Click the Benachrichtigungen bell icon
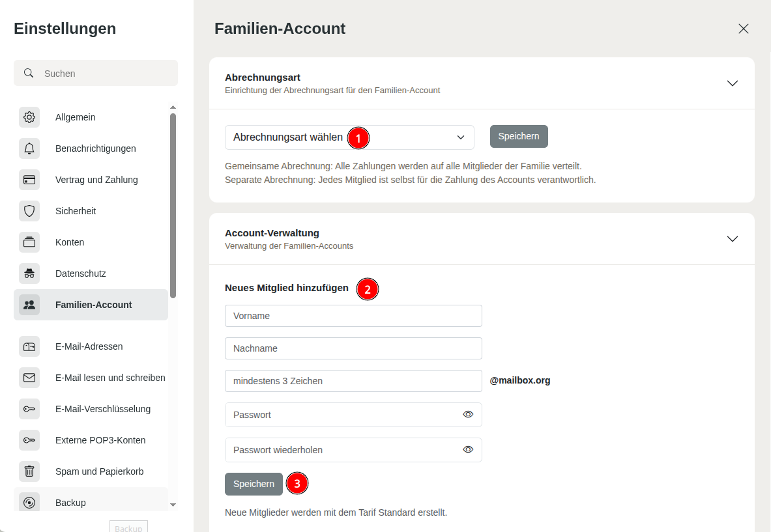This screenshot has width=771, height=532. click(x=29, y=148)
